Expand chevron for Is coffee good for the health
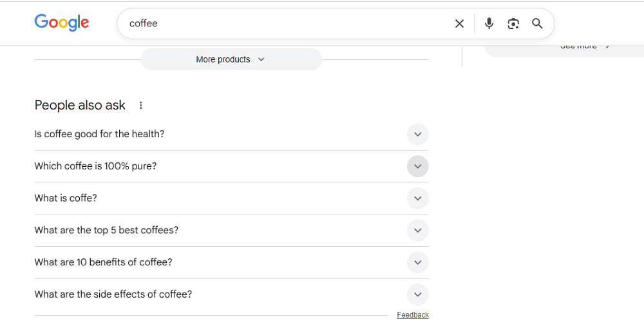Viewport: 644px width, 335px height. coord(417,135)
